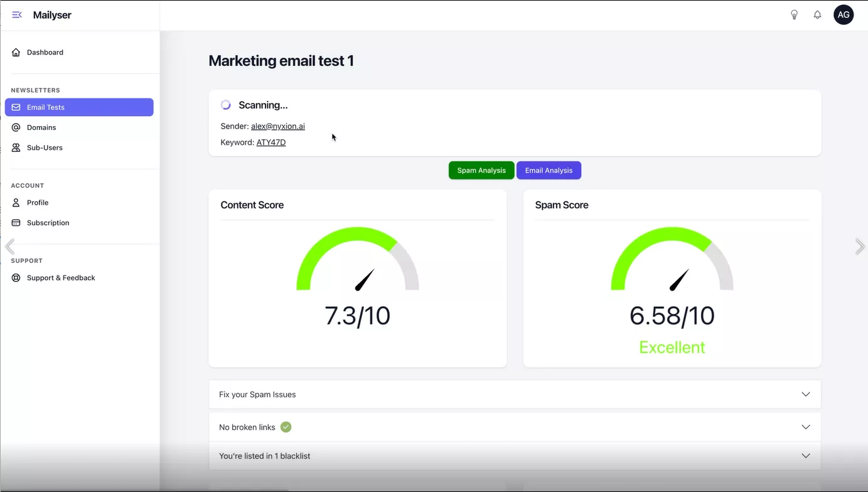Click the Domains at-sign icon
Image resolution: width=868 pixels, height=492 pixels.
tap(16, 127)
